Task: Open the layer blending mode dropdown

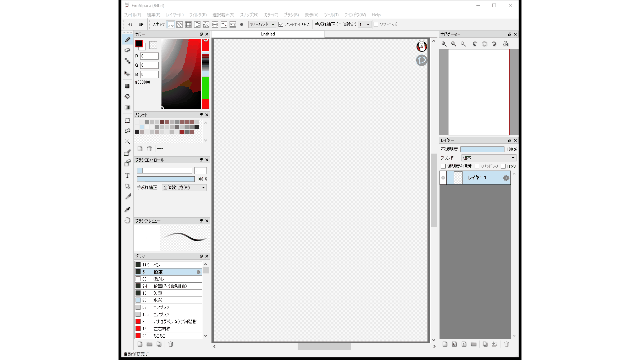Action: tap(489, 158)
